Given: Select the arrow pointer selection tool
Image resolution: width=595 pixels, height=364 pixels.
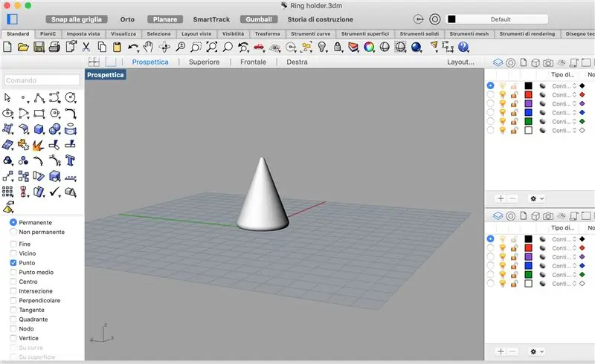Looking at the screenshot, I should tap(7, 98).
